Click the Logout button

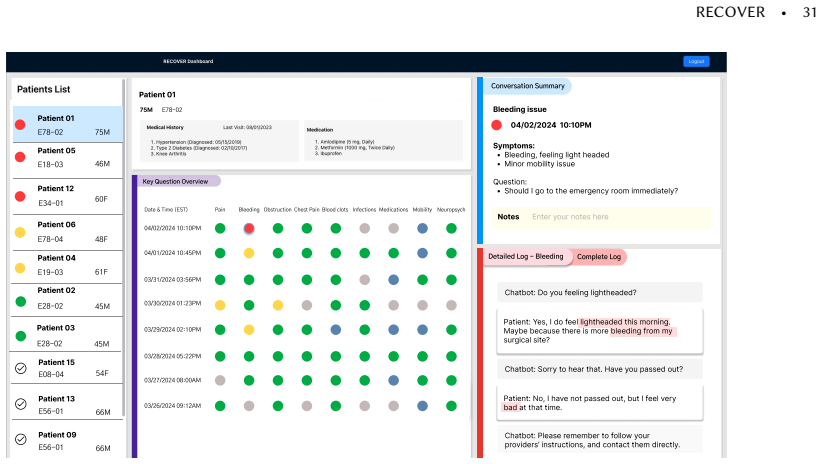pos(696,61)
